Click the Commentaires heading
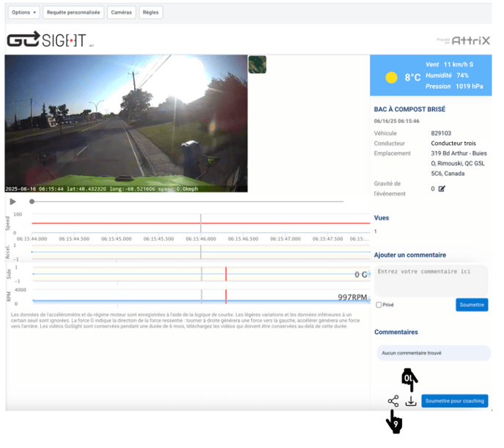This screenshot has width=504, height=448. [x=396, y=332]
